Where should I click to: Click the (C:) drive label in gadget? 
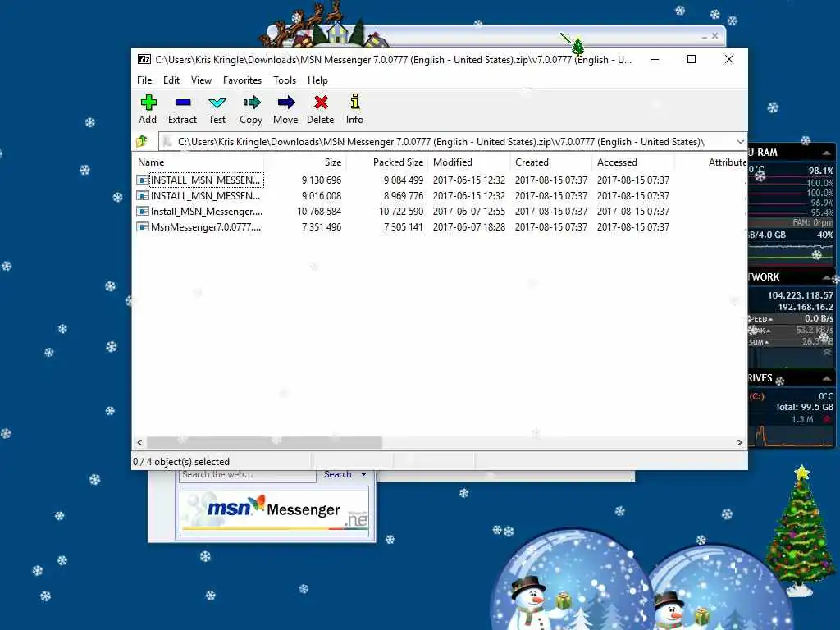[757, 396]
